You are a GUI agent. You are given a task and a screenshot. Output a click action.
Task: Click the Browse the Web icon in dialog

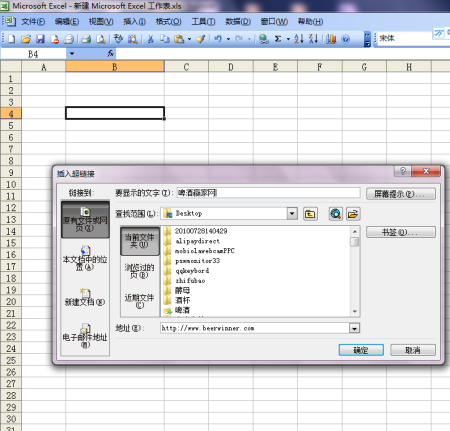[x=335, y=214]
